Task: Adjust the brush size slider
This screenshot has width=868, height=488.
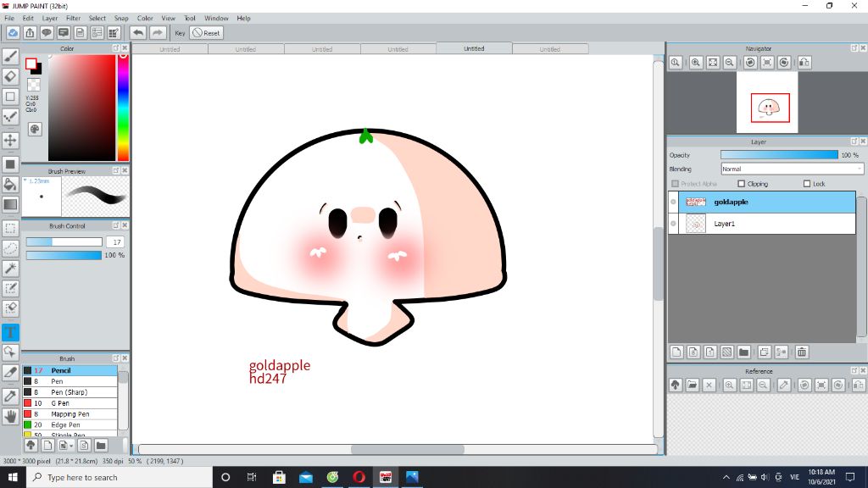Action: pyautogui.click(x=64, y=241)
